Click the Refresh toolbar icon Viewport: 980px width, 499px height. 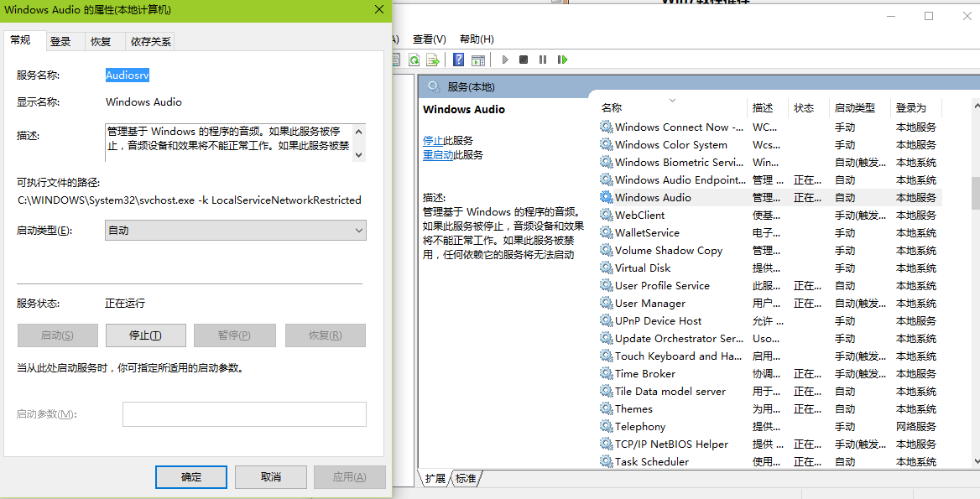(x=413, y=60)
